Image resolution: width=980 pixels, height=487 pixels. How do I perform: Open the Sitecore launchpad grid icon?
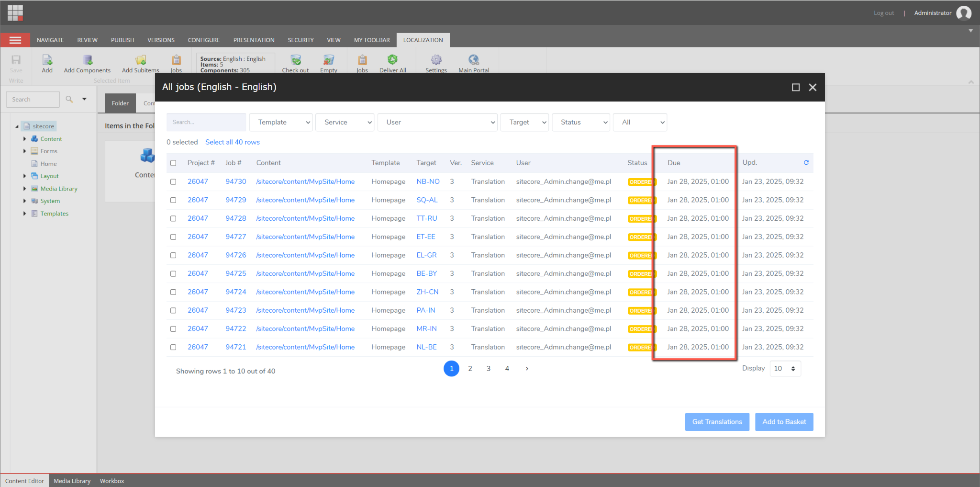point(15,13)
